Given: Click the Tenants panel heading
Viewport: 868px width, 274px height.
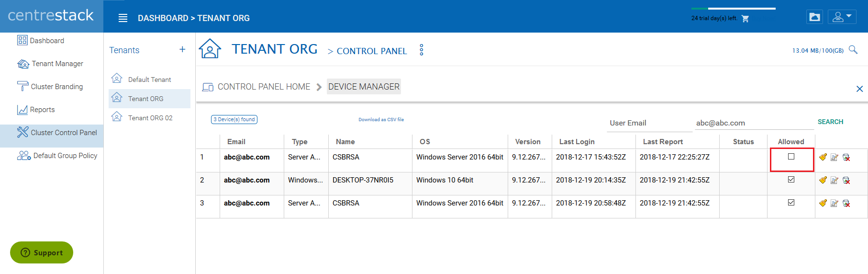Looking at the screenshot, I should [124, 50].
